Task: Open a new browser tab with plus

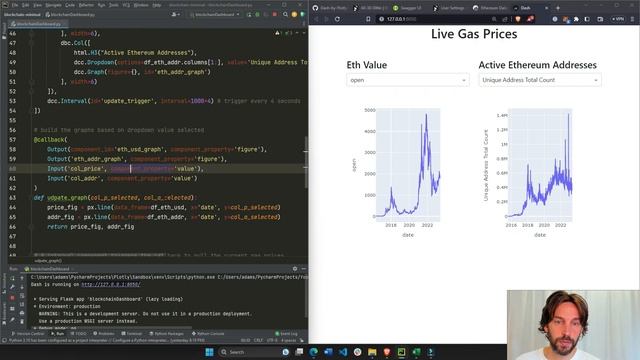Action: 558,8
